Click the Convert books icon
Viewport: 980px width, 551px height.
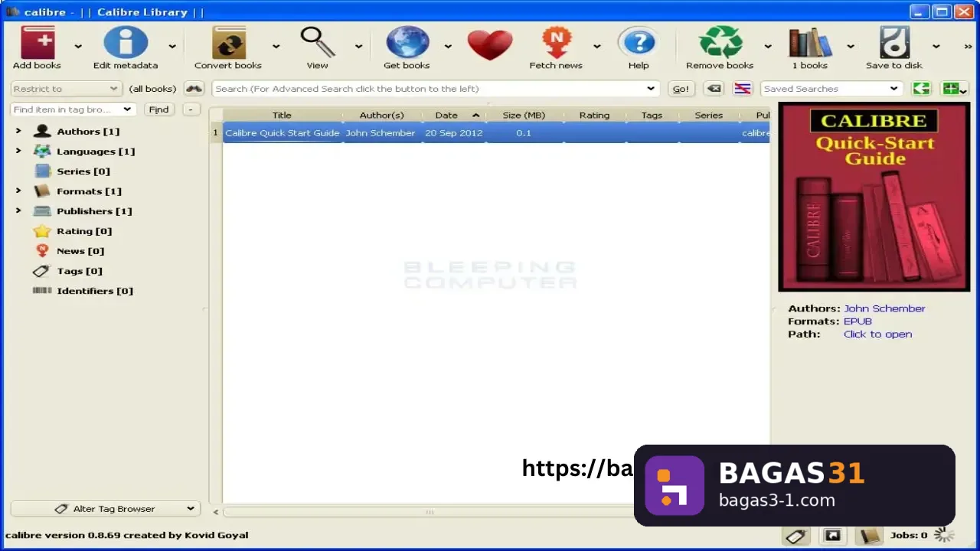click(228, 43)
